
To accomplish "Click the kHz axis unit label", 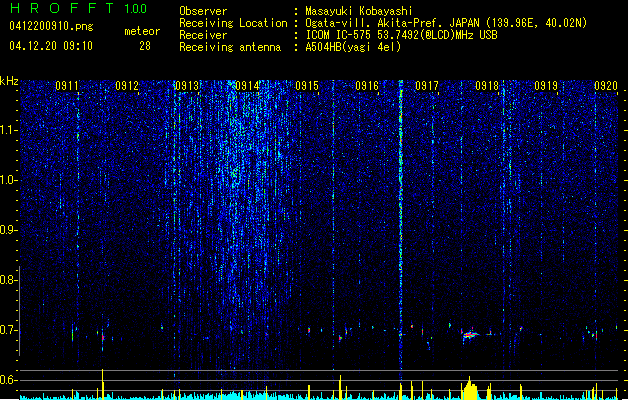I will [9, 81].
